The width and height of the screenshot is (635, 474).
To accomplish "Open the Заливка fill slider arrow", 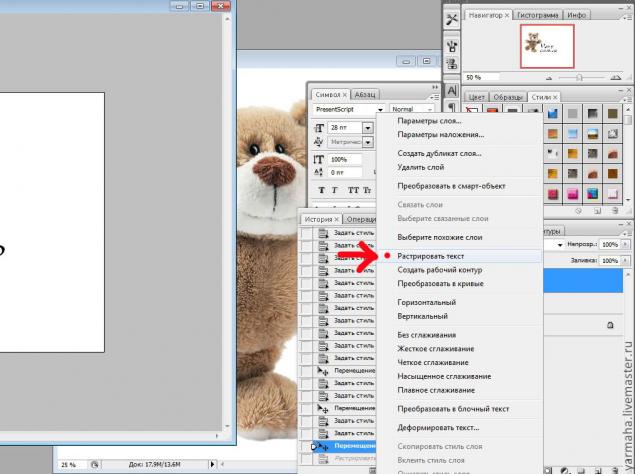I will (625, 260).
